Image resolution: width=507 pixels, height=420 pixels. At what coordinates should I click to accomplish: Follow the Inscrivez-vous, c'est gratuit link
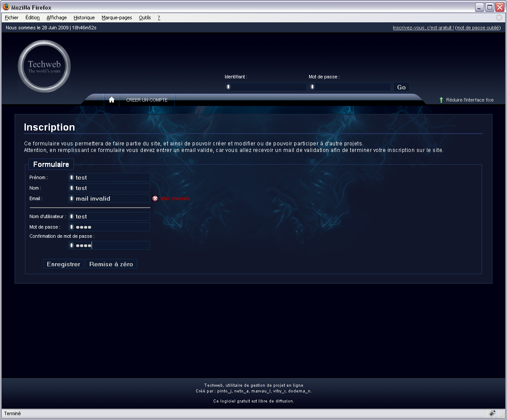click(423, 28)
